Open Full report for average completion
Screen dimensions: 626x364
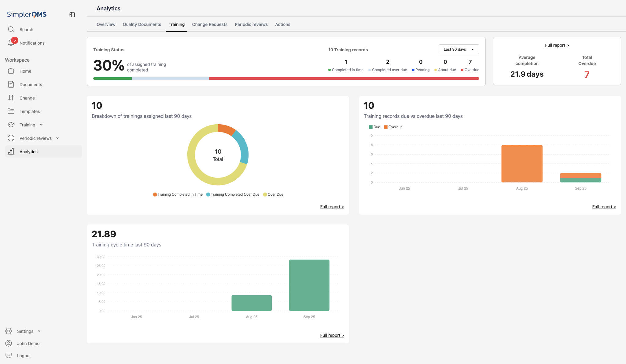pos(557,45)
